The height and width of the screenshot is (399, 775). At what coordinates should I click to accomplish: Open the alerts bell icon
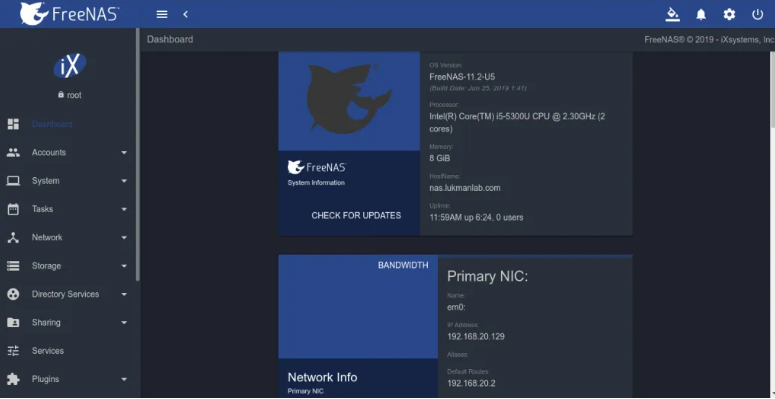pyautogui.click(x=701, y=14)
